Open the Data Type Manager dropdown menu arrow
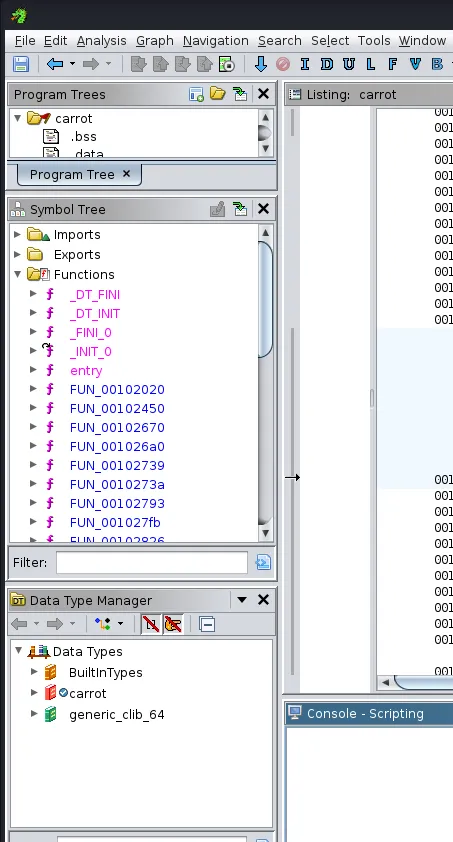This screenshot has height=842, width=453. pyautogui.click(x=242, y=600)
